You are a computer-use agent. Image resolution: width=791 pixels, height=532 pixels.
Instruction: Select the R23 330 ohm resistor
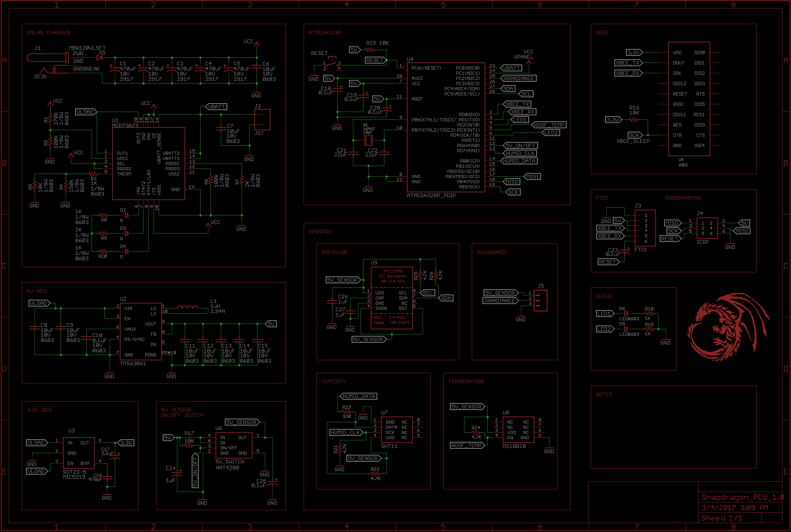point(346,412)
